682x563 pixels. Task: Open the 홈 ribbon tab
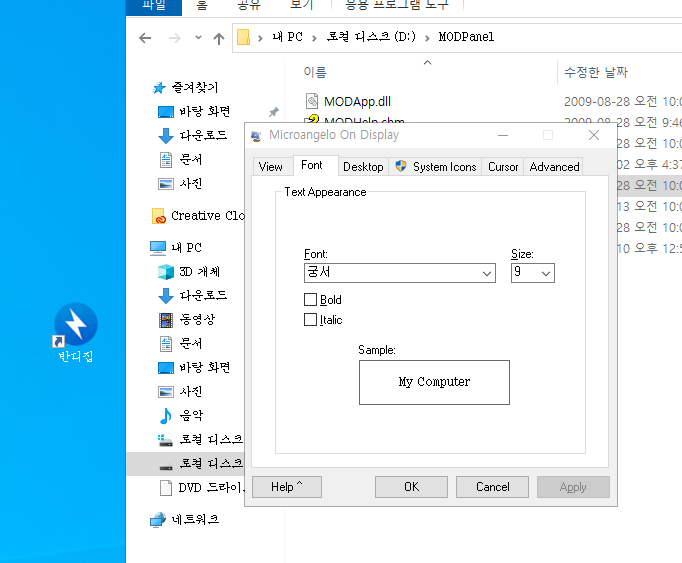(x=202, y=5)
